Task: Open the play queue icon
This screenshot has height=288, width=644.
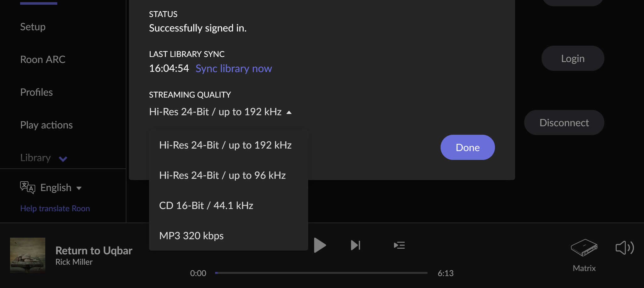Action: (399, 245)
